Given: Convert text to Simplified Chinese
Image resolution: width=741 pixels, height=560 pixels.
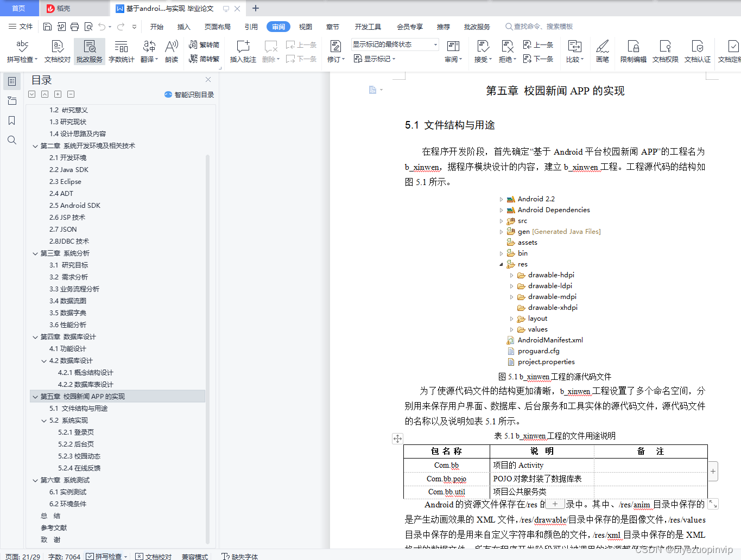Looking at the screenshot, I should click(x=204, y=59).
